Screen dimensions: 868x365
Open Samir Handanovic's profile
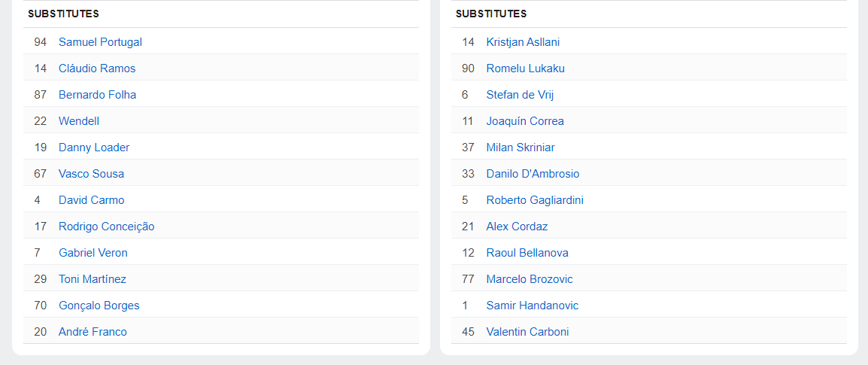click(532, 306)
